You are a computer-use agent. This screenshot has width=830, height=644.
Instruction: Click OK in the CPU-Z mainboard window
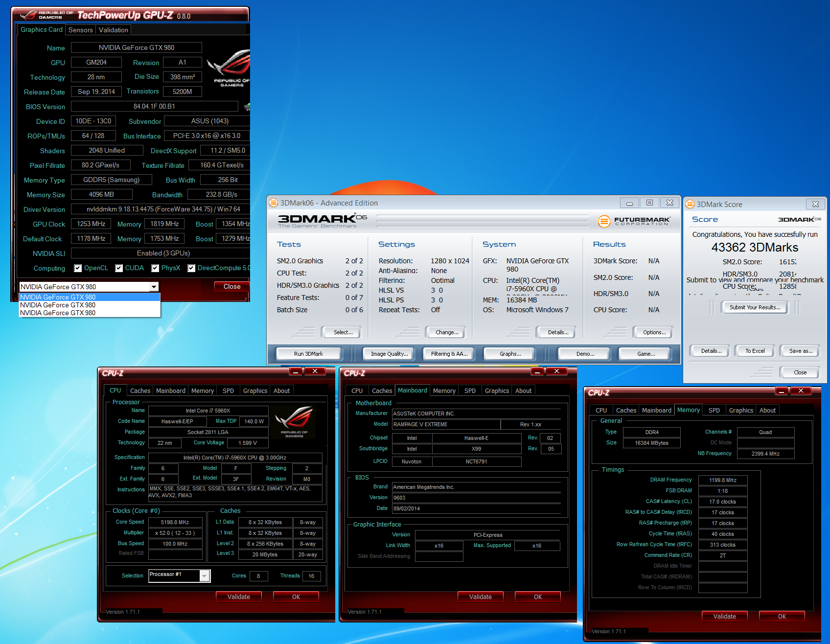point(538,597)
